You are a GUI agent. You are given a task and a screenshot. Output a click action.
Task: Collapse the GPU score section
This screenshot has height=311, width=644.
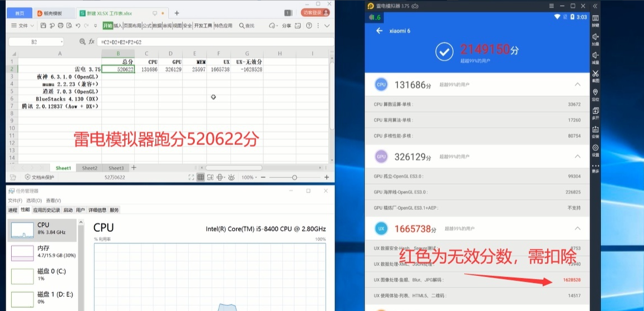pos(577,156)
